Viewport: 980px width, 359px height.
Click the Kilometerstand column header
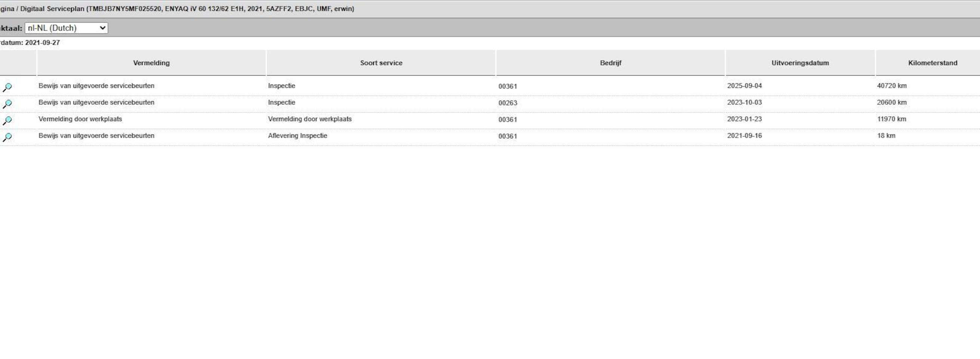pos(932,63)
